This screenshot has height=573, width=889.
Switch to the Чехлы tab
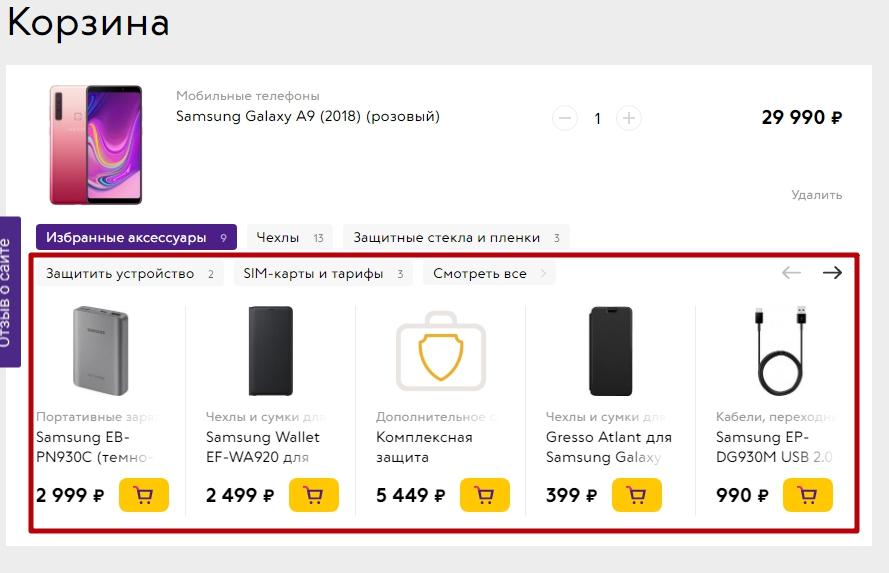289,237
